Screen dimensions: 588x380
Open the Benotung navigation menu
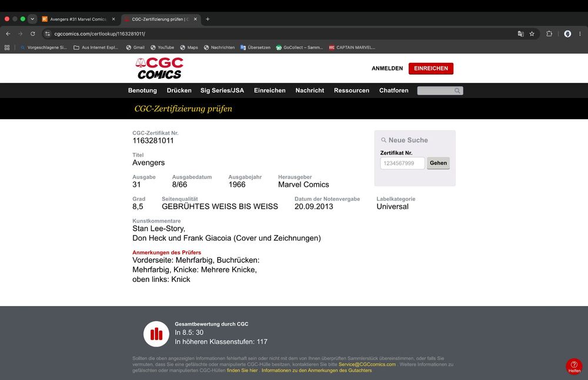(142, 90)
